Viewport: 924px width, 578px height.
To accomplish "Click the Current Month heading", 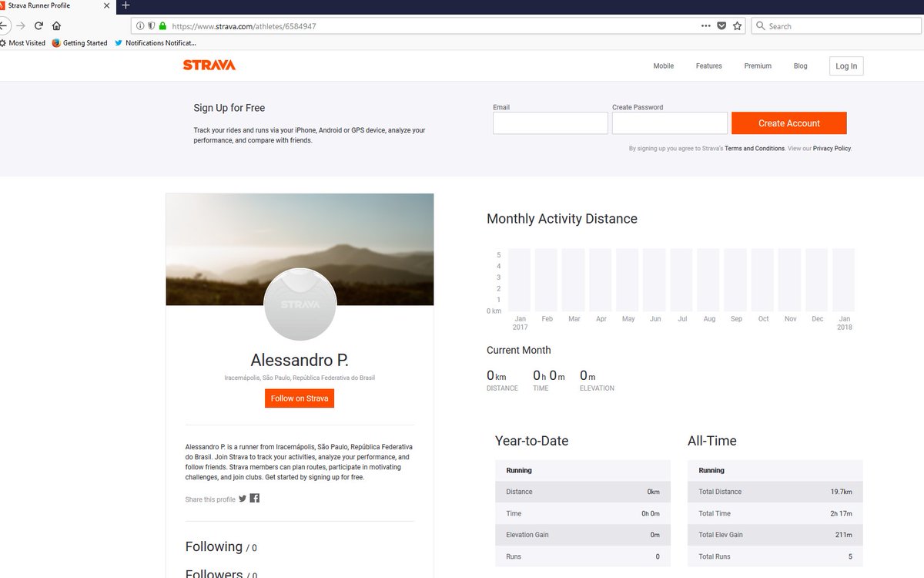I will click(519, 350).
